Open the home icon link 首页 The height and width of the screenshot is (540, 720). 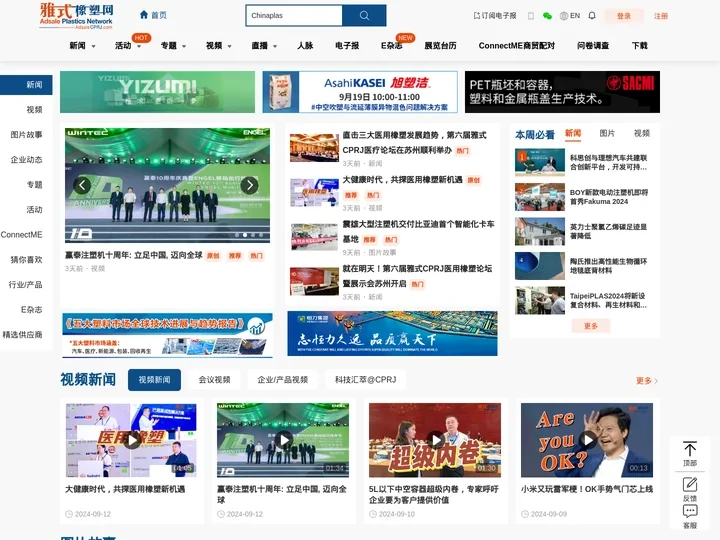coord(153,15)
